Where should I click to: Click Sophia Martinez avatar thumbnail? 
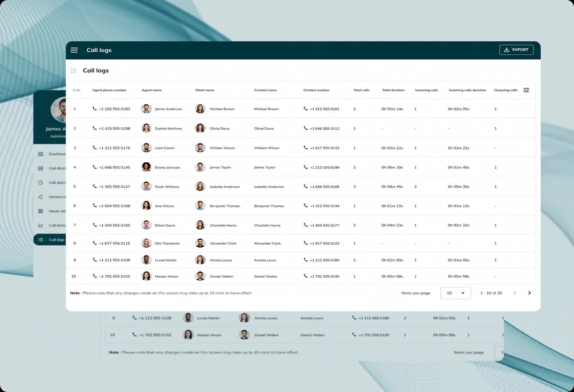[146, 128]
